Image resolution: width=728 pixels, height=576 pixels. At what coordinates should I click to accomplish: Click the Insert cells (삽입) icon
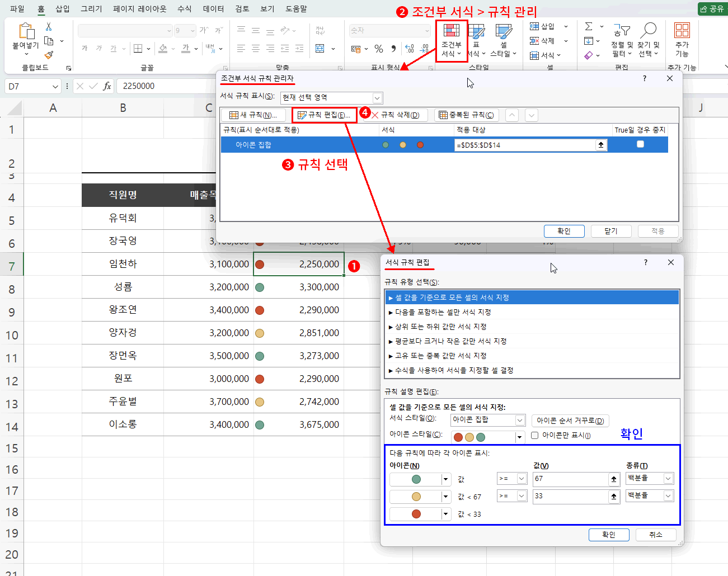click(x=534, y=26)
